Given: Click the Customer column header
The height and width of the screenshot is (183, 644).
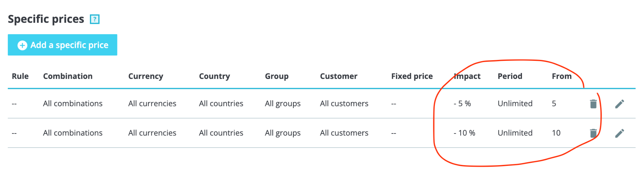Looking at the screenshot, I should pyautogui.click(x=338, y=76).
